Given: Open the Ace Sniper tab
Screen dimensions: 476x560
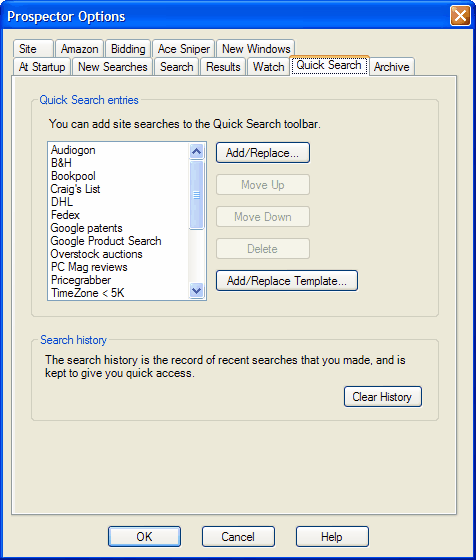Looking at the screenshot, I should pos(184,49).
